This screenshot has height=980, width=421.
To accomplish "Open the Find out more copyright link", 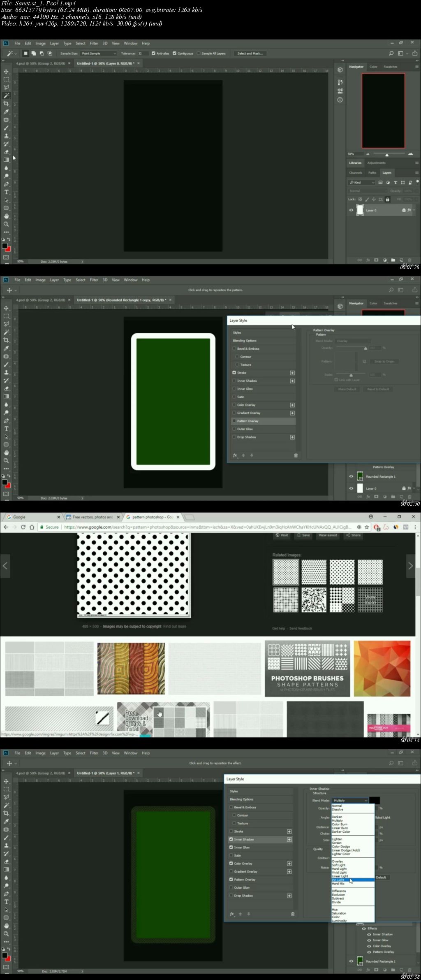I will [x=175, y=627].
